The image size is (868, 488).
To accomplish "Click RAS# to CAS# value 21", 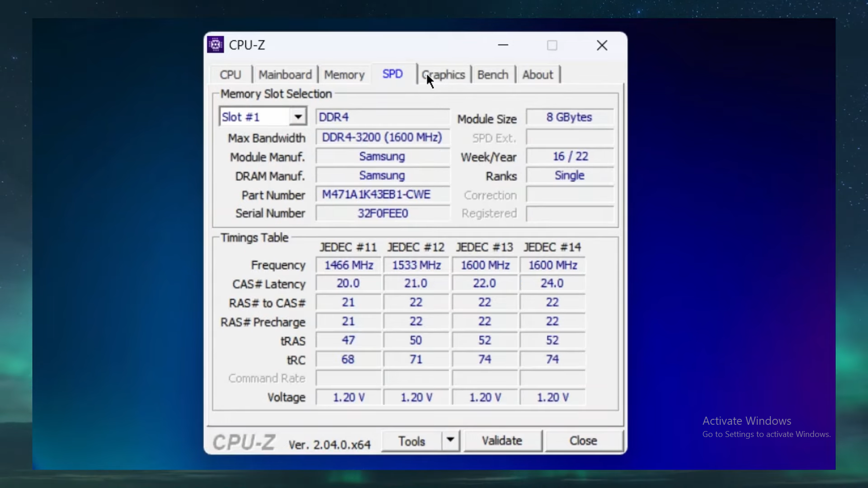I will [349, 302].
